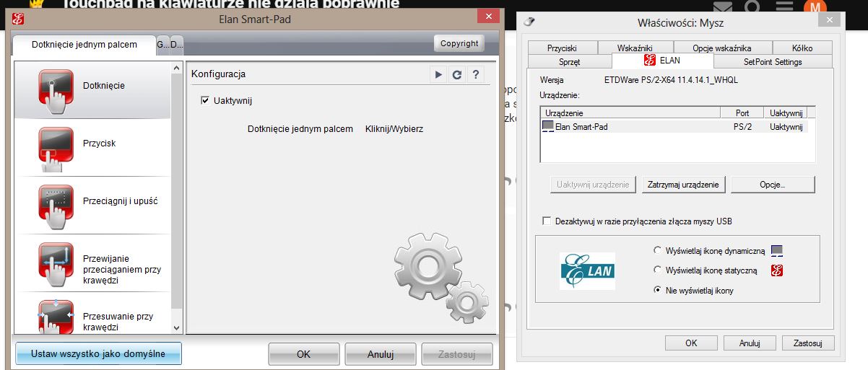Select Wyświetlaj ikonę statyczną option
868x370 pixels.
[657, 270]
